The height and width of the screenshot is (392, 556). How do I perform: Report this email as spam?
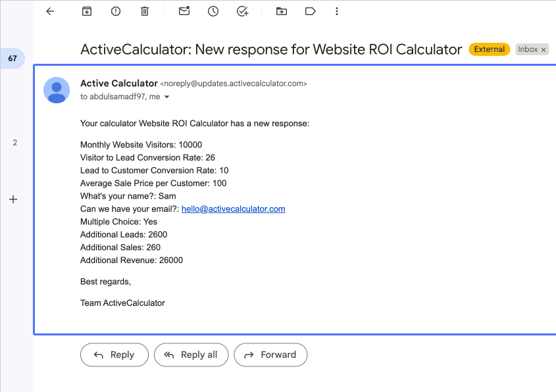click(x=116, y=11)
